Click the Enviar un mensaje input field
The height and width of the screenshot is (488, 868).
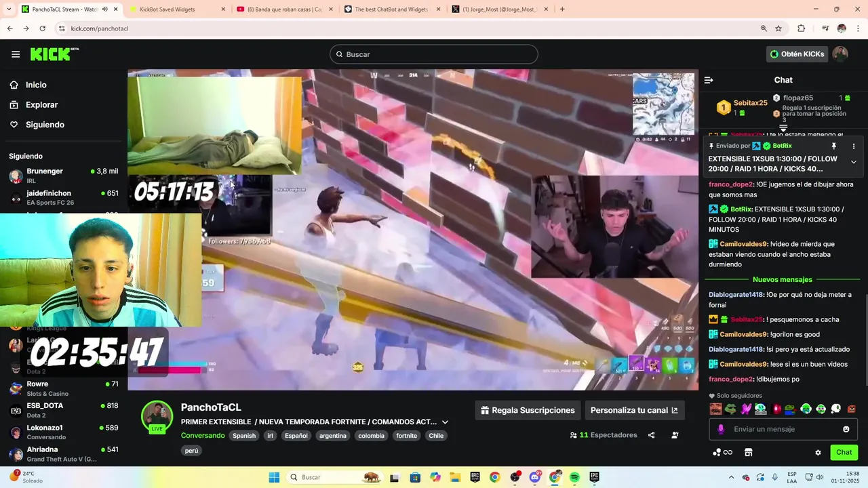(x=783, y=429)
